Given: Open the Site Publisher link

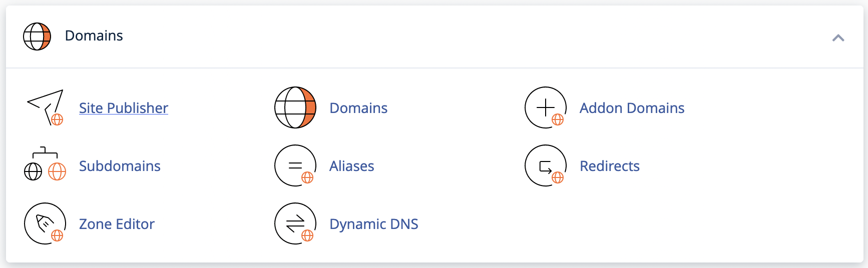Looking at the screenshot, I should tap(124, 108).
